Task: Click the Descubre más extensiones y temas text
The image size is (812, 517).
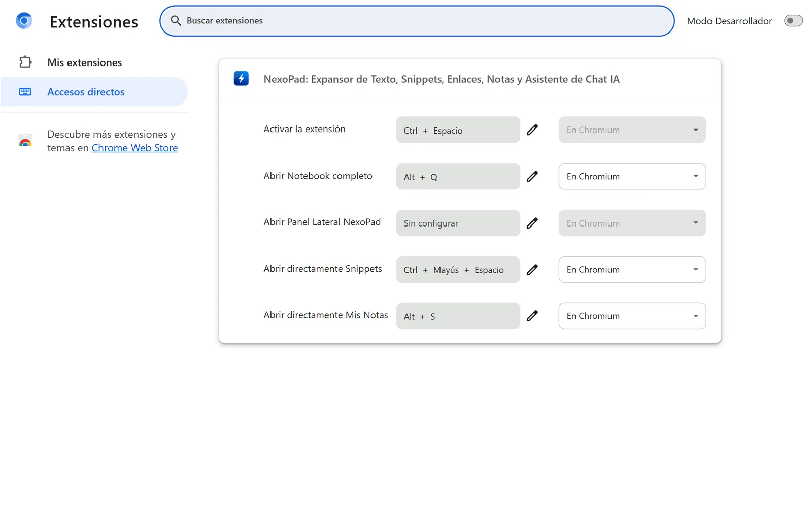Action: click(x=111, y=141)
